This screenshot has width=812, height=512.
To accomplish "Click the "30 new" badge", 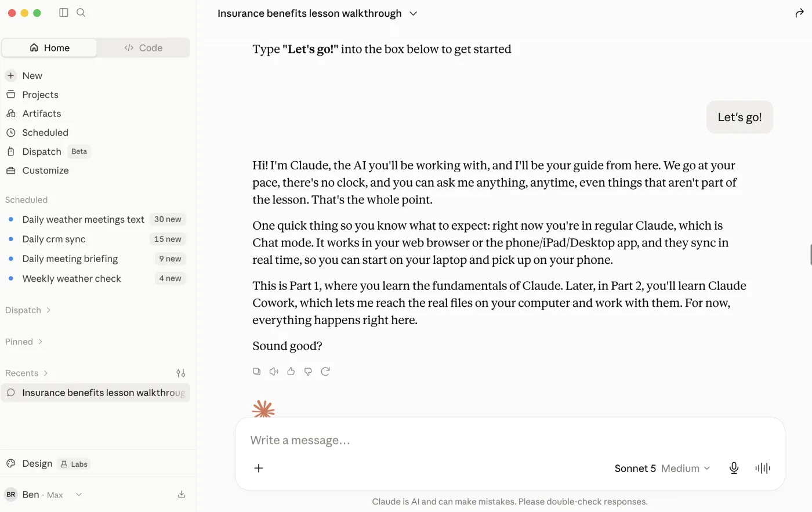I will click(168, 220).
